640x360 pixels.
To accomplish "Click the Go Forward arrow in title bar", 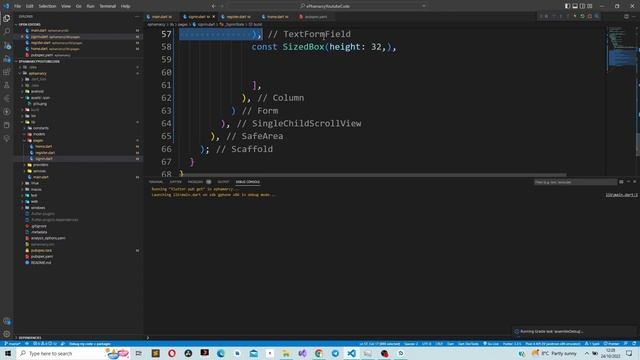I will [222, 6].
